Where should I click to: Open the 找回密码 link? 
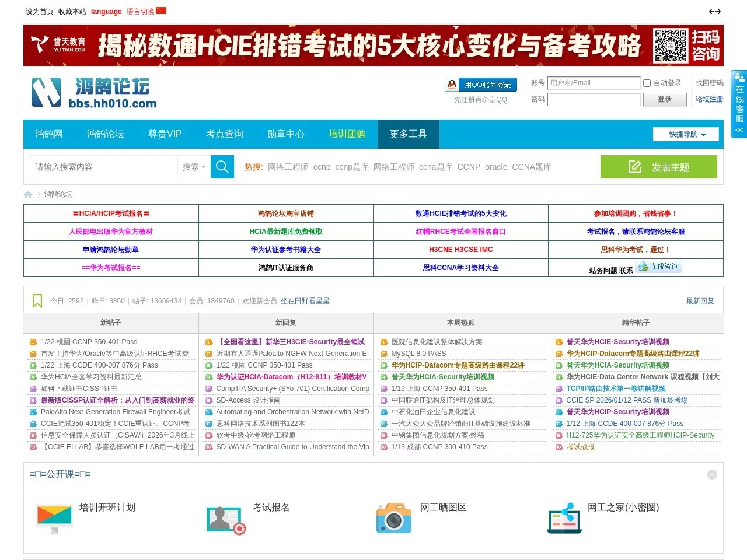[709, 83]
